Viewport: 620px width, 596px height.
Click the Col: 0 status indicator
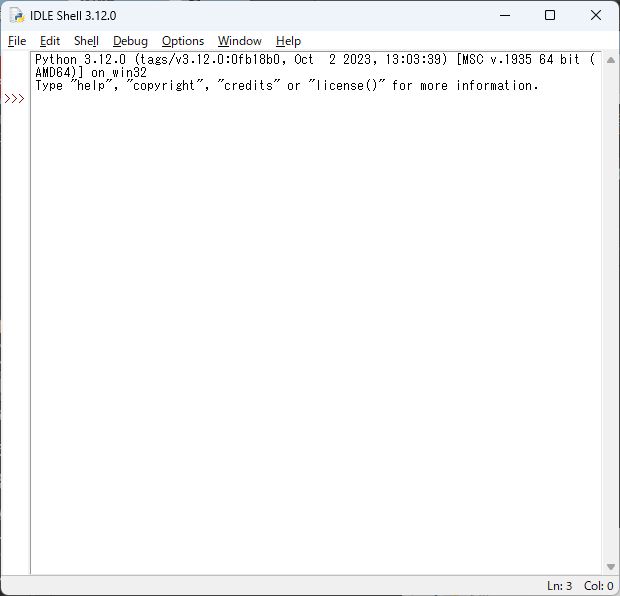pos(598,586)
